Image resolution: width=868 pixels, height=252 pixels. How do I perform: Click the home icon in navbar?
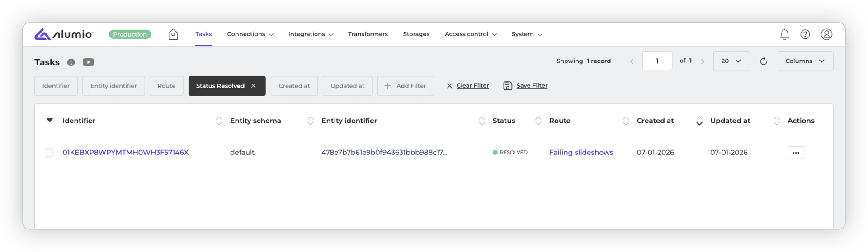(173, 34)
